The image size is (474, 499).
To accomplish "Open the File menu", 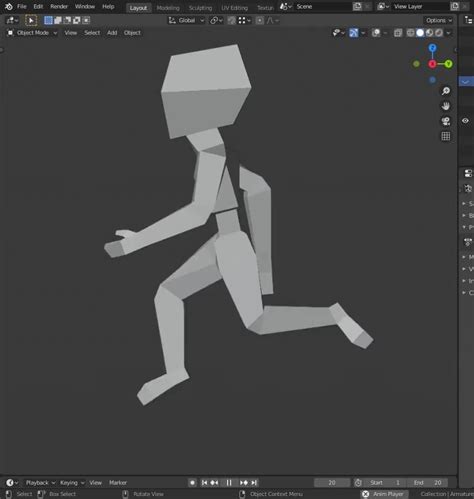I will coord(22,6).
